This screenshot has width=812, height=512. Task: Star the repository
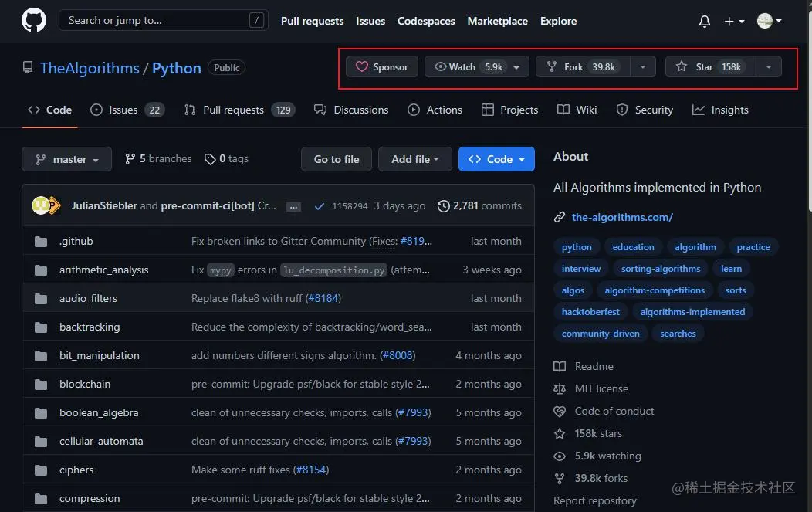pyautogui.click(x=710, y=67)
